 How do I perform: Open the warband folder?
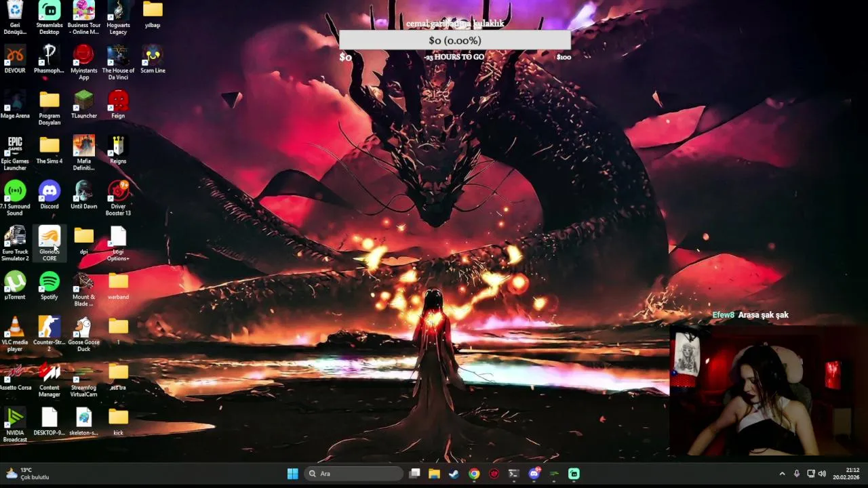pos(118,286)
